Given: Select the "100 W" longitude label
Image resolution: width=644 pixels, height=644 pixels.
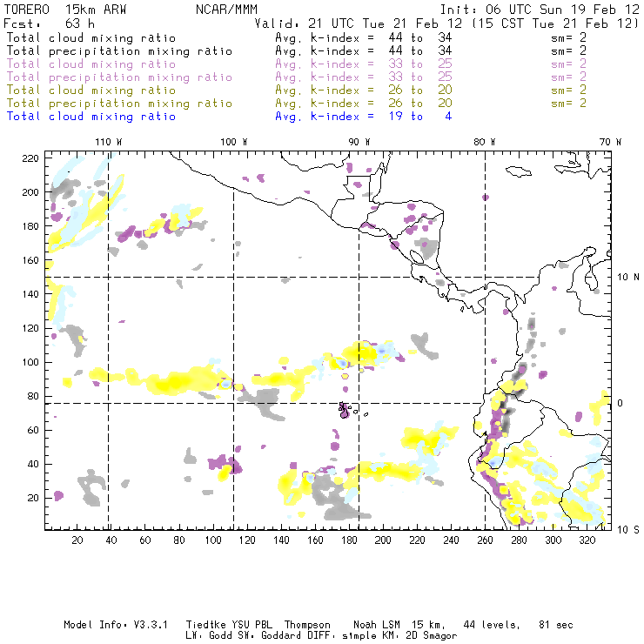Looking at the screenshot, I should coord(234,142).
